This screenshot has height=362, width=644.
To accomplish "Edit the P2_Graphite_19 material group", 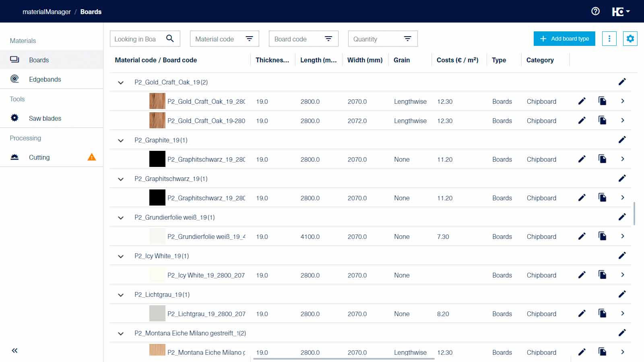I will (622, 140).
